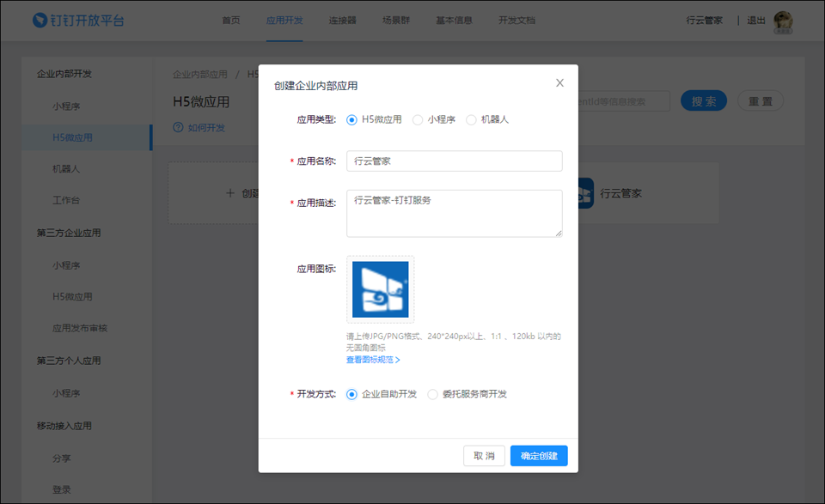Select 机器人 under 企业内部开发 in sidebar
The width and height of the screenshot is (825, 504).
click(66, 169)
